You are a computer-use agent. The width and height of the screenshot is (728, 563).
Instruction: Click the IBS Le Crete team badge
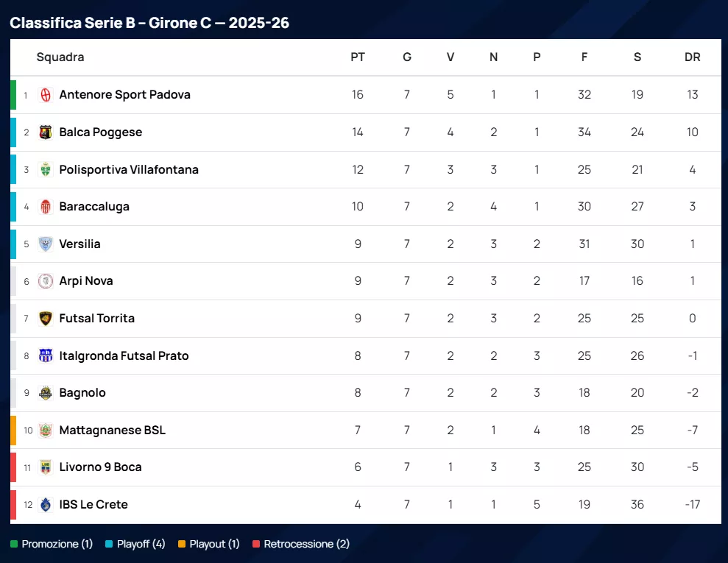click(x=46, y=505)
